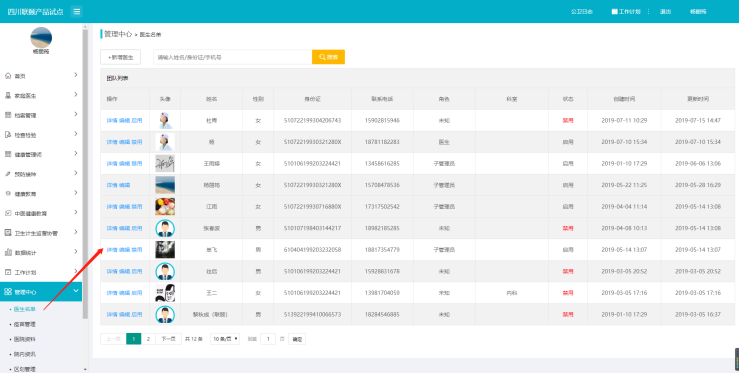The height and width of the screenshot is (374, 740).
Task: Click the username at the header's right end
Action: click(x=698, y=11)
